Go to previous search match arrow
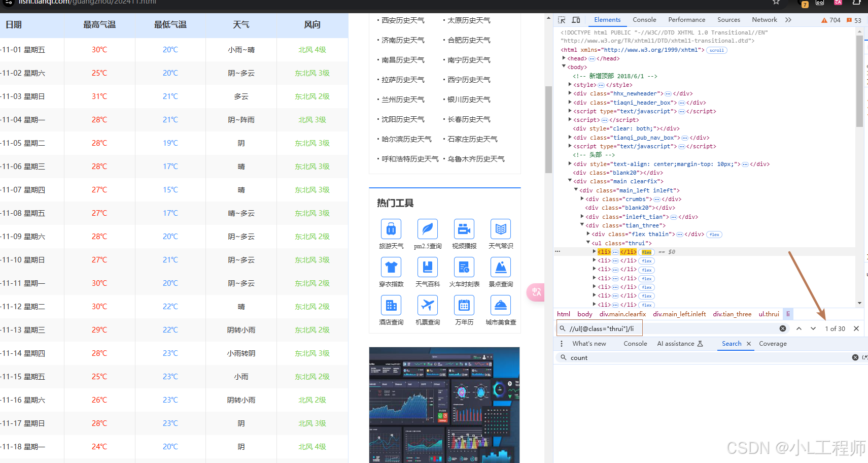This screenshot has width=868, height=463. coord(799,328)
